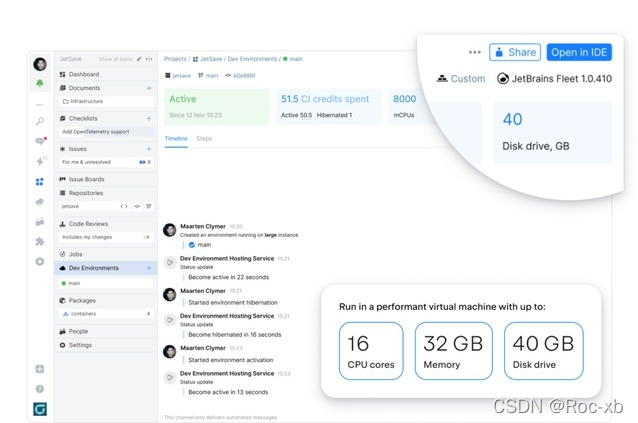Switch to the Timeline tab

(x=176, y=139)
